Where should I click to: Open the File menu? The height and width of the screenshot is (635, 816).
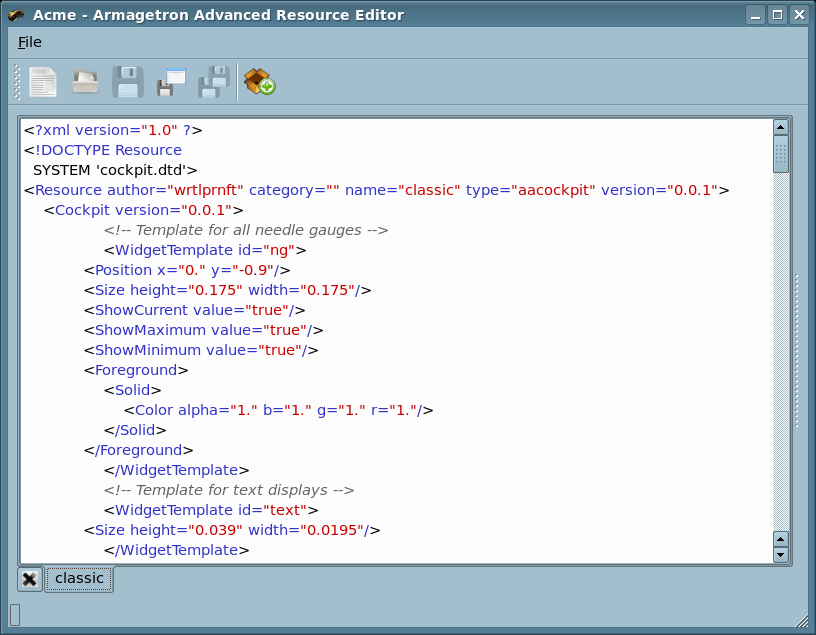30,42
